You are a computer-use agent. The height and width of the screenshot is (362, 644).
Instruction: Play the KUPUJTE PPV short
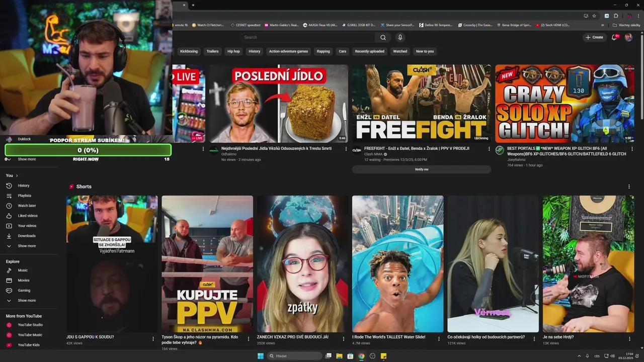207,264
